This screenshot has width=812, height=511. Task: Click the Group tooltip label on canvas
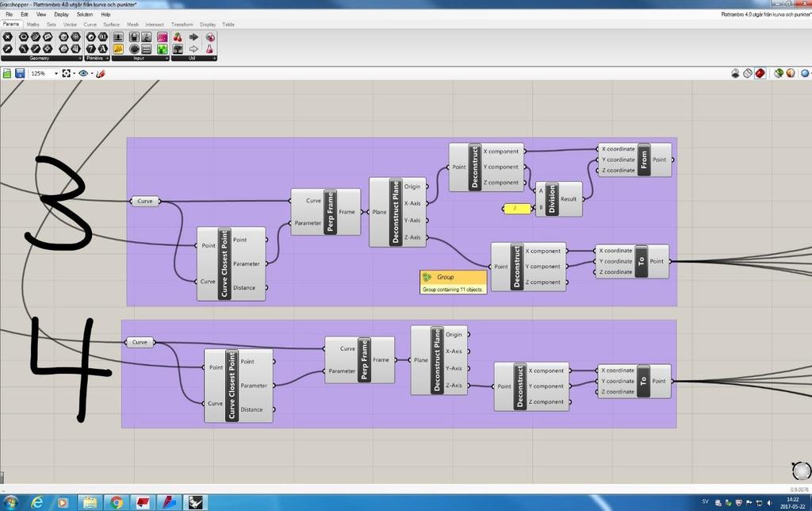pos(453,282)
